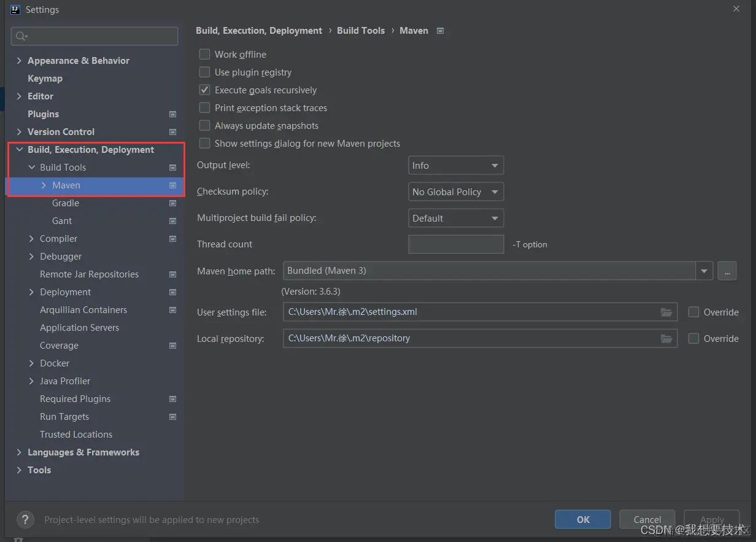Viewport: 756px width, 542px height.
Task: Check Override for User settings file
Action: (x=694, y=312)
